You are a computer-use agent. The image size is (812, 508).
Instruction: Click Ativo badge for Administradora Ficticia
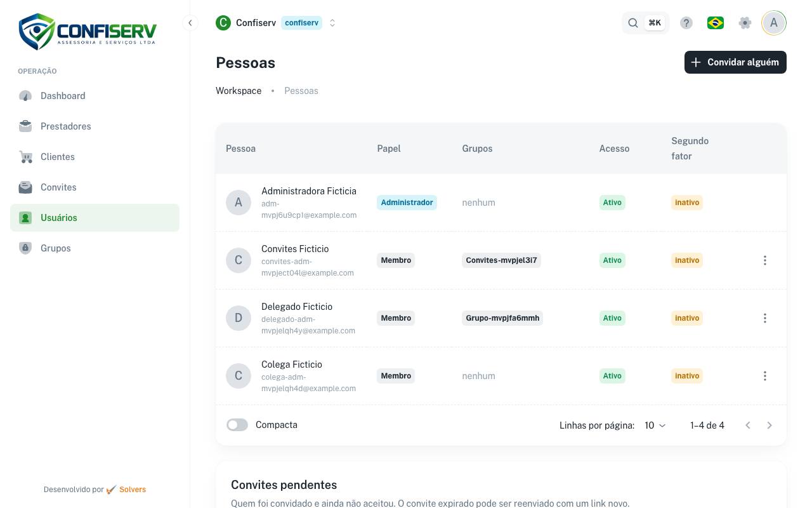612,203
